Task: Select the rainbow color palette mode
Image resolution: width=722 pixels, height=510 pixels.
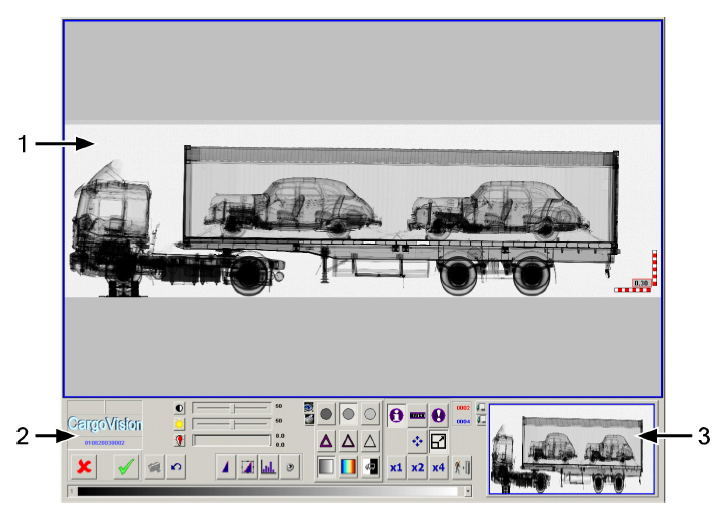Action: (348, 467)
